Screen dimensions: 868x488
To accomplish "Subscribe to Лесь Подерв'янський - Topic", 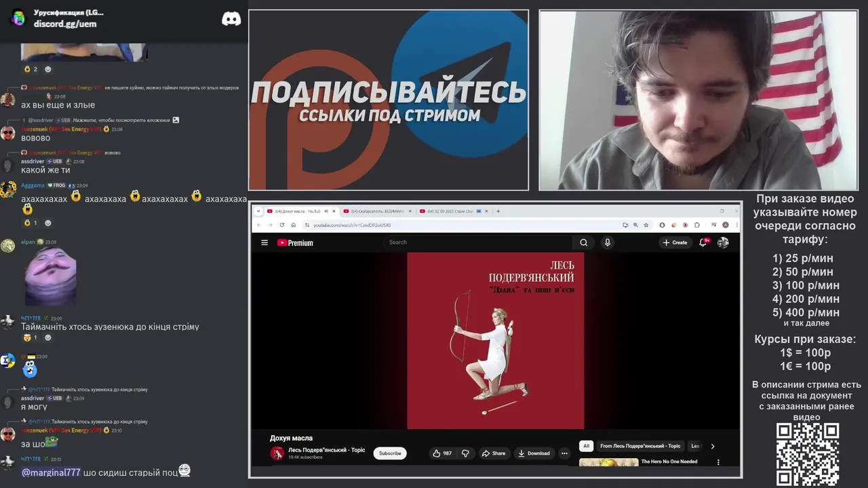I will tap(390, 453).
